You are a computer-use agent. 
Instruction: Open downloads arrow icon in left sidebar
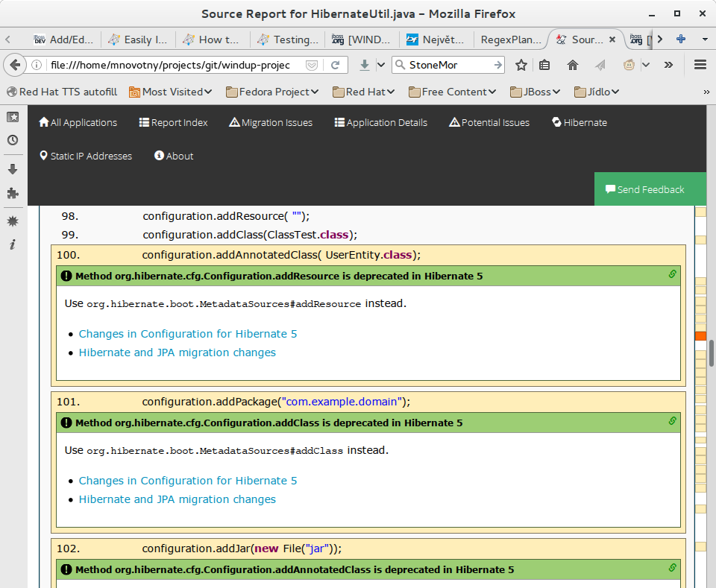[x=13, y=169]
